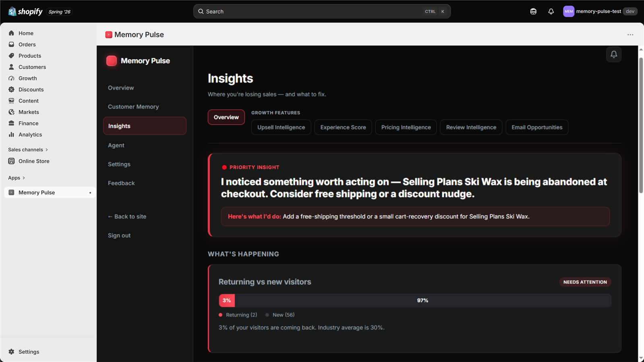Click the Growth icon in sidebar

pos(11,78)
